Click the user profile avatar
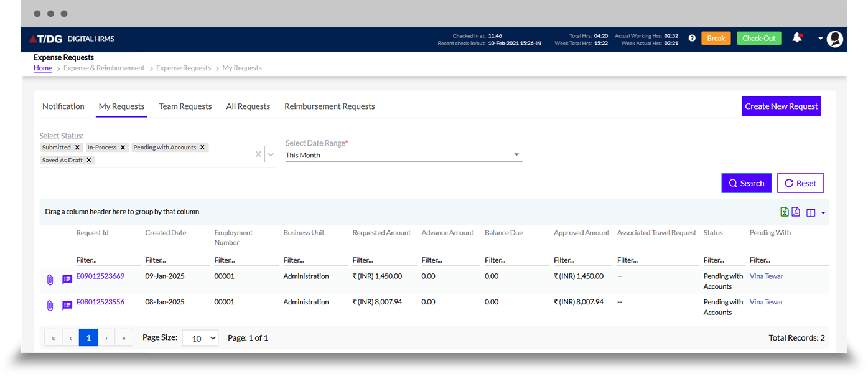 [x=835, y=39]
